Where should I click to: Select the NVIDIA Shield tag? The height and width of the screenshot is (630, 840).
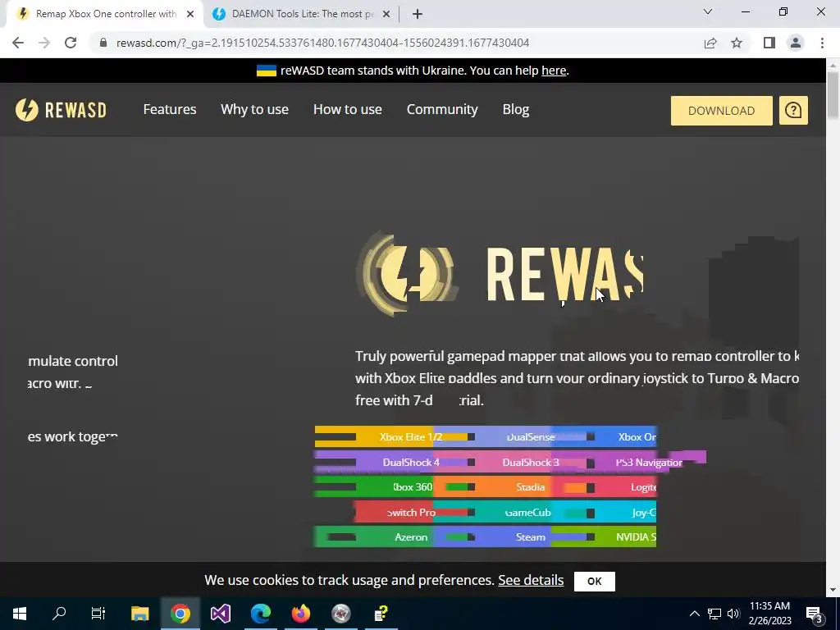[636, 536]
